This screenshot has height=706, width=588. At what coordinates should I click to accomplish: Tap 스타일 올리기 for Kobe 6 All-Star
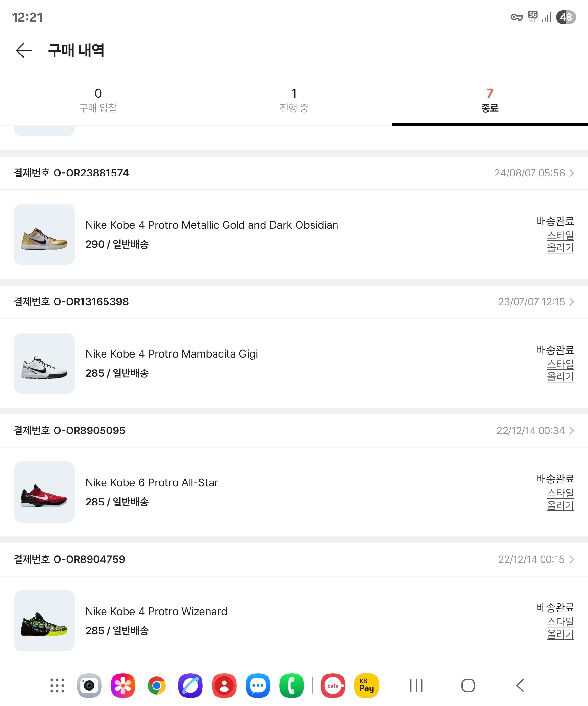tap(560, 499)
